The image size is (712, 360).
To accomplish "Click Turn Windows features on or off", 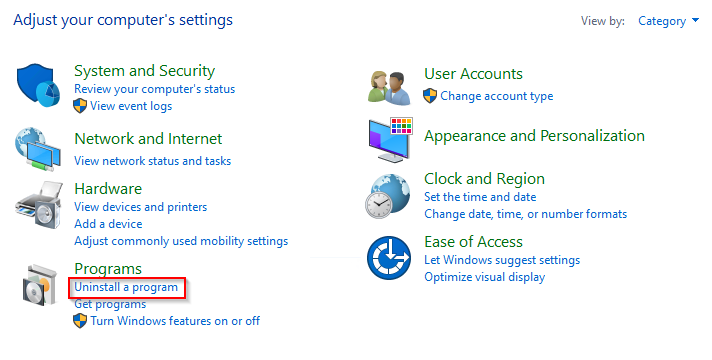I will coord(175,321).
